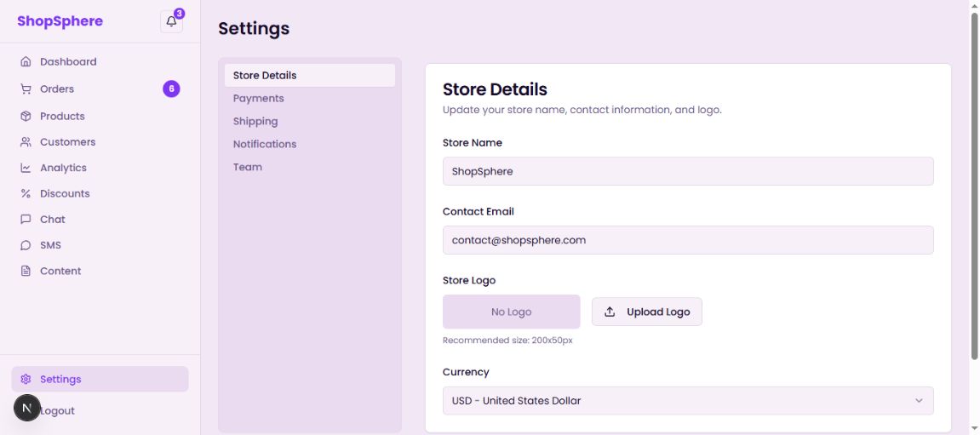Open the notifications bell icon
The height and width of the screenshot is (435, 980).
(x=171, y=22)
